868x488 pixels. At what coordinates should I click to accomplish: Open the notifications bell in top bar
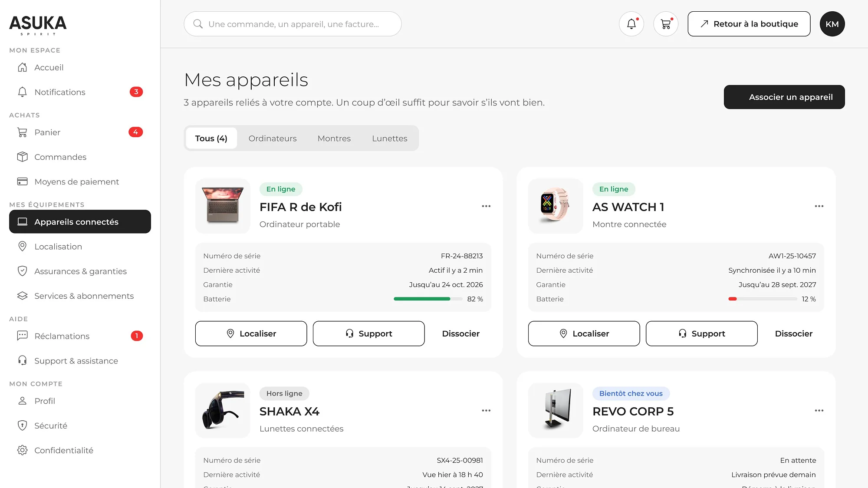click(631, 24)
